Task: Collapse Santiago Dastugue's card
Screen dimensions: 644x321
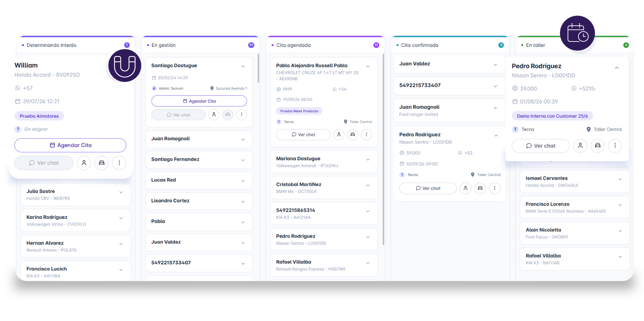Action: click(243, 66)
